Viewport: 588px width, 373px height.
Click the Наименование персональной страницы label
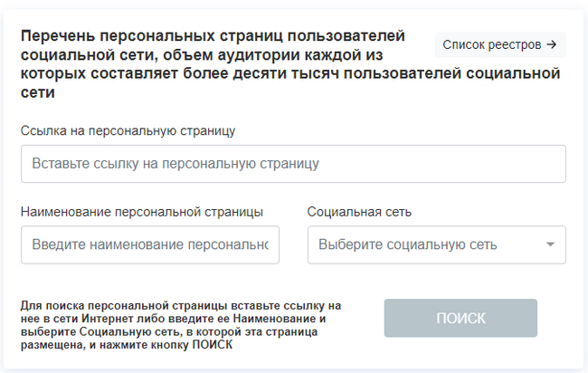click(x=142, y=211)
